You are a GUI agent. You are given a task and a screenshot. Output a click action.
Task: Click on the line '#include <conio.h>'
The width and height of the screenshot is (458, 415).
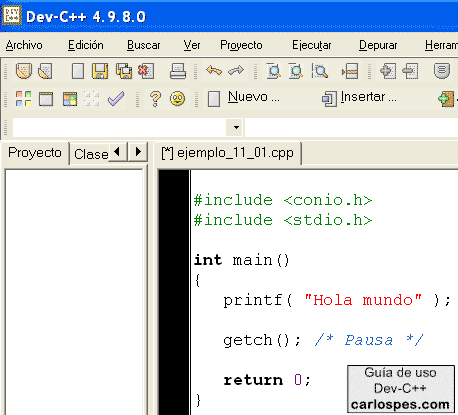(283, 200)
